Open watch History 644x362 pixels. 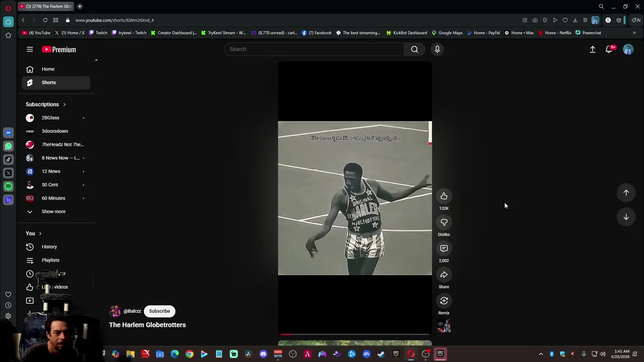point(56,246)
